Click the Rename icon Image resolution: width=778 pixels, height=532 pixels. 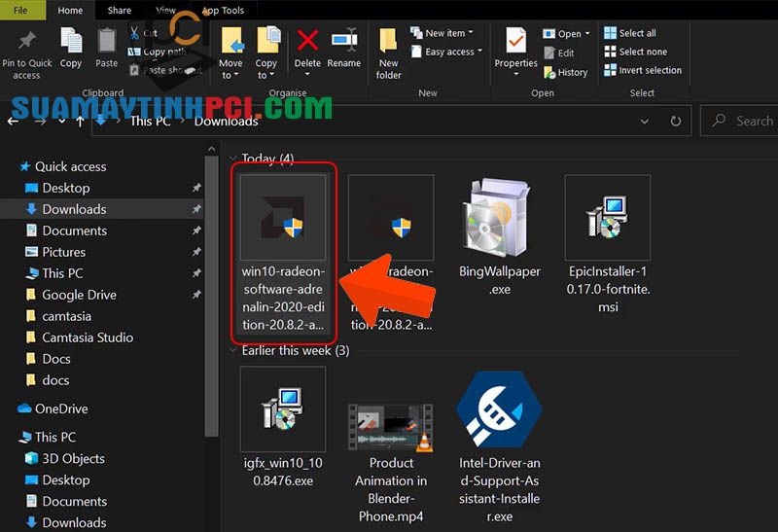click(x=344, y=40)
